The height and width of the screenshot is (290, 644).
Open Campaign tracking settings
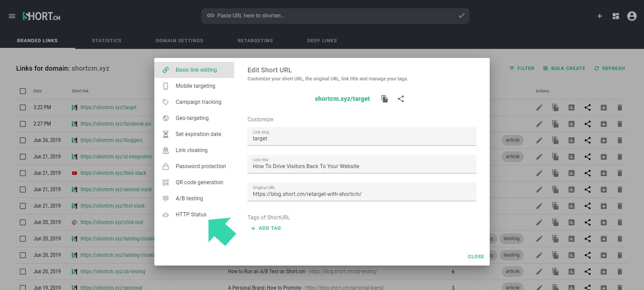click(194, 102)
